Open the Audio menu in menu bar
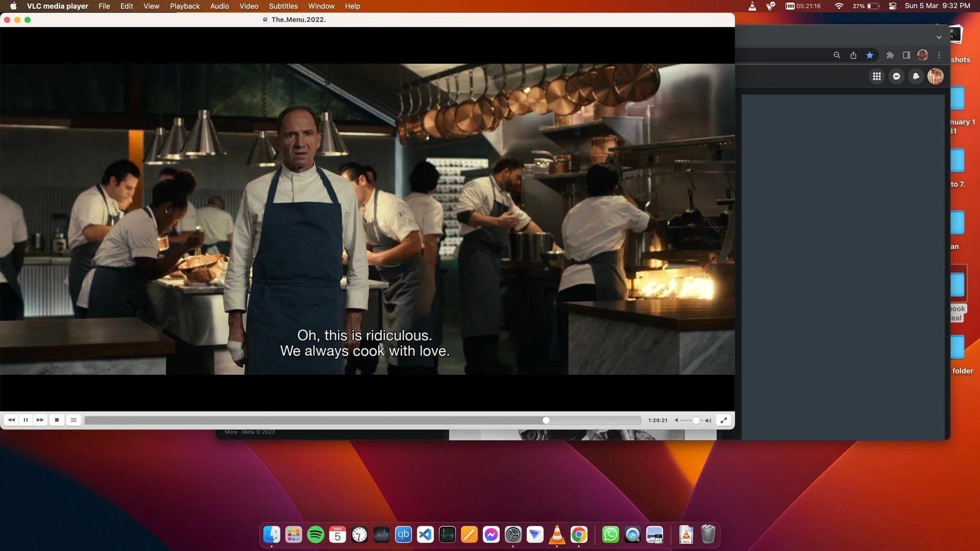Image resolution: width=980 pixels, height=551 pixels. (x=219, y=6)
